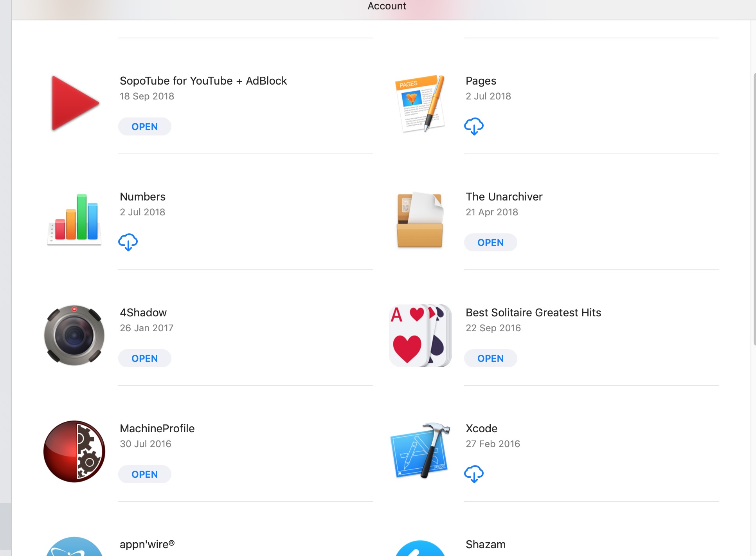Image resolution: width=756 pixels, height=556 pixels.
Task: Click the appn'wire app title
Action: (x=147, y=544)
